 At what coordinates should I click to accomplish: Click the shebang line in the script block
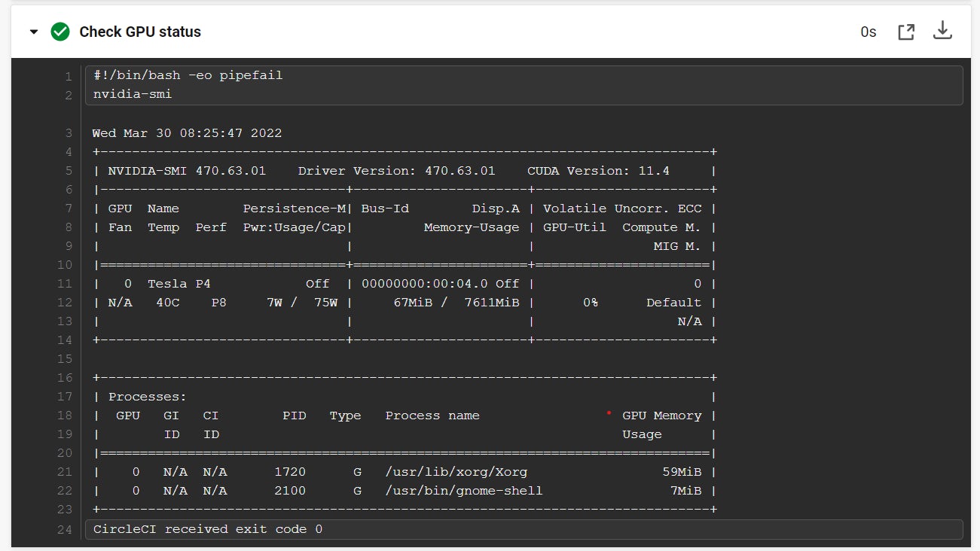(187, 75)
